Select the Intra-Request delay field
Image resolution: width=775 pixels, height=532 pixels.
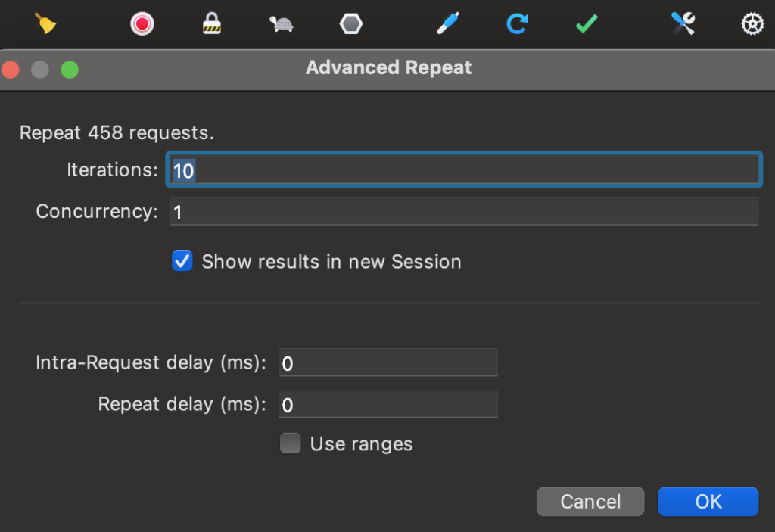click(387, 363)
